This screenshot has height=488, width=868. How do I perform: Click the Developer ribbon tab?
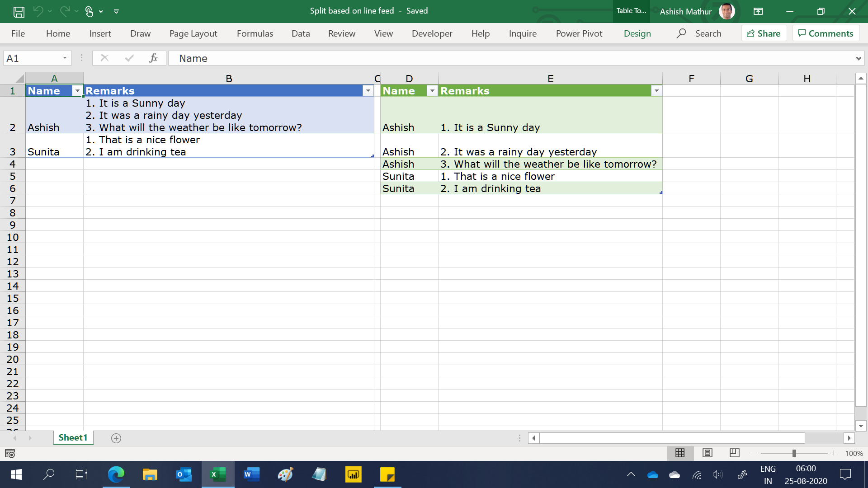432,33
